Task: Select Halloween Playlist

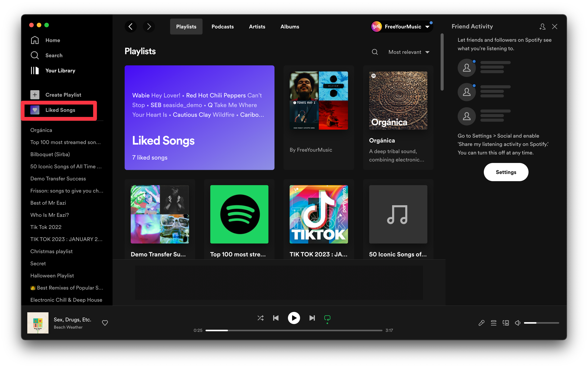Action: click(52, 276)
